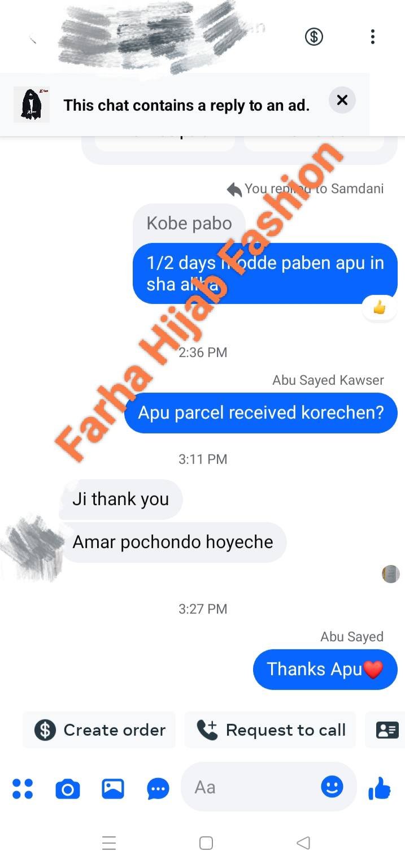Open the camera icon
This screenshot has height=868, width=405.
click(68, 788)
